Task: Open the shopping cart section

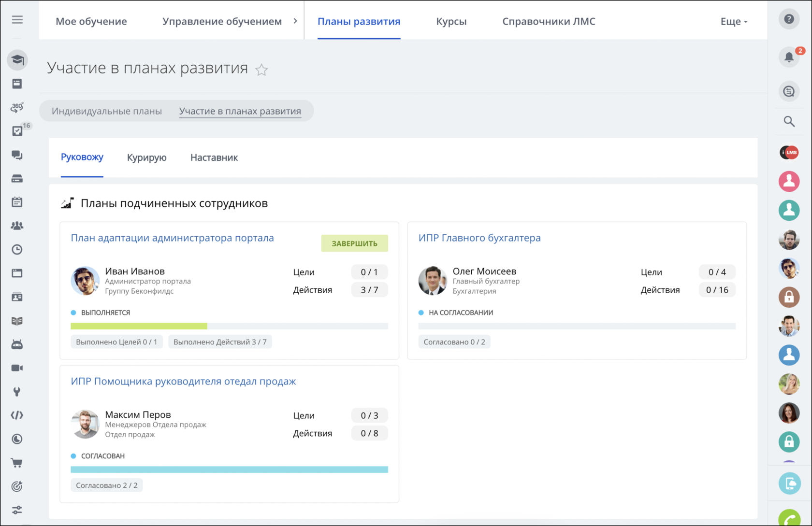Action: pos(17,462)
